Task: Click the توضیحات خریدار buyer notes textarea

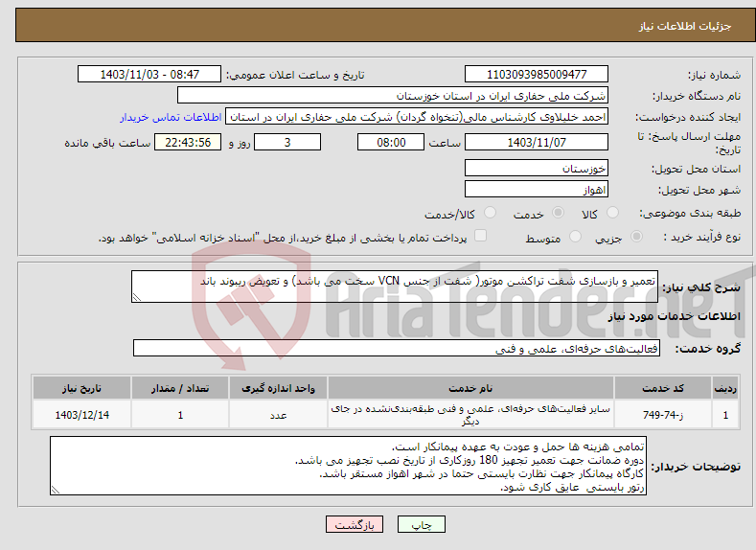Action: click(x=348, y=466)
